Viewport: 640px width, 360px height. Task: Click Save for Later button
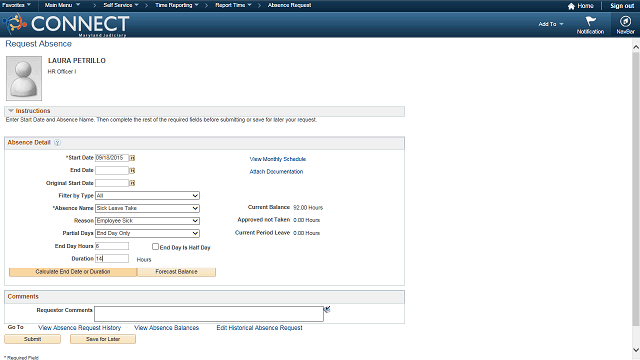pyautogui.click(x=103, y=339)
